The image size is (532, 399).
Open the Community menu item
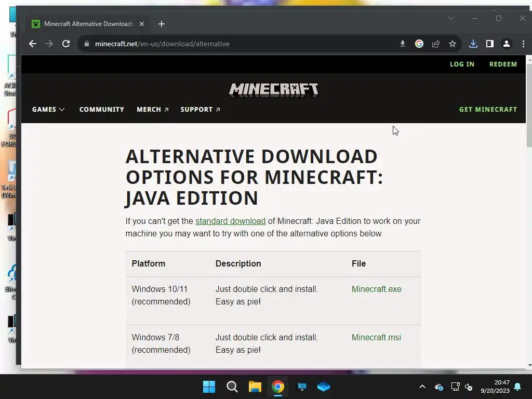102,110
